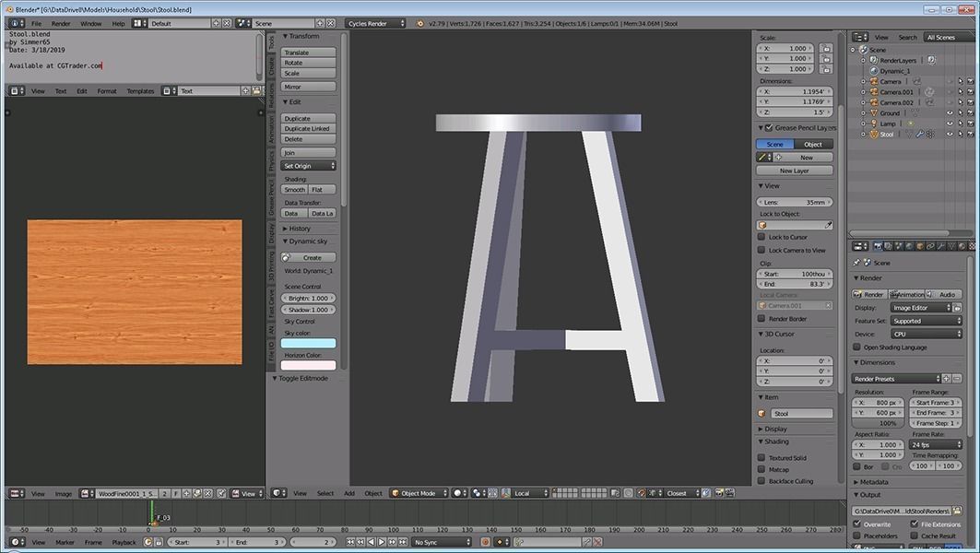Click the New Layer button

795,171
